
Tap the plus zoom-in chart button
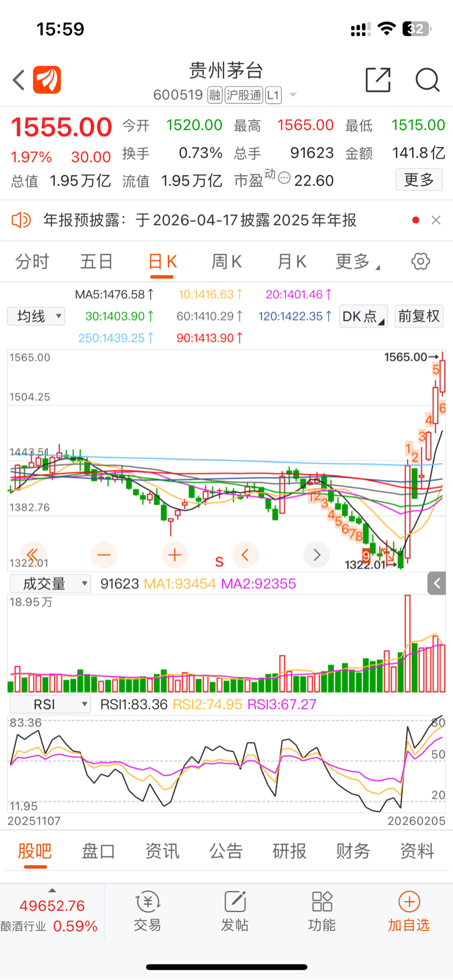[x=175, y=555]
